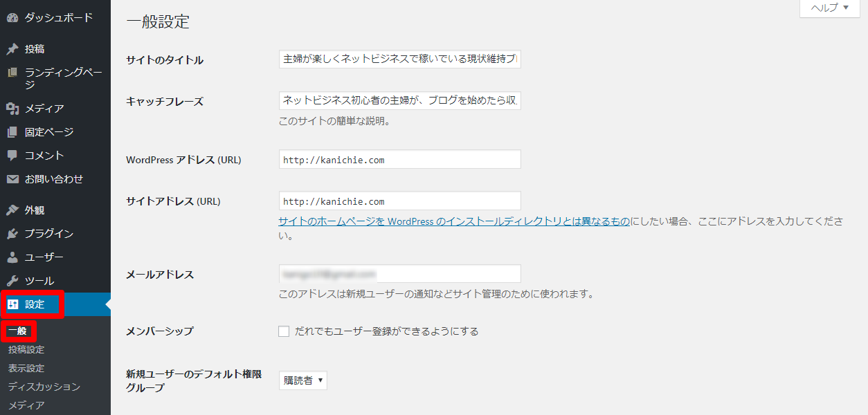Click the Comments speech bubble icon
The height and width of the screenshot is (415, 868).
click(12, 156)
